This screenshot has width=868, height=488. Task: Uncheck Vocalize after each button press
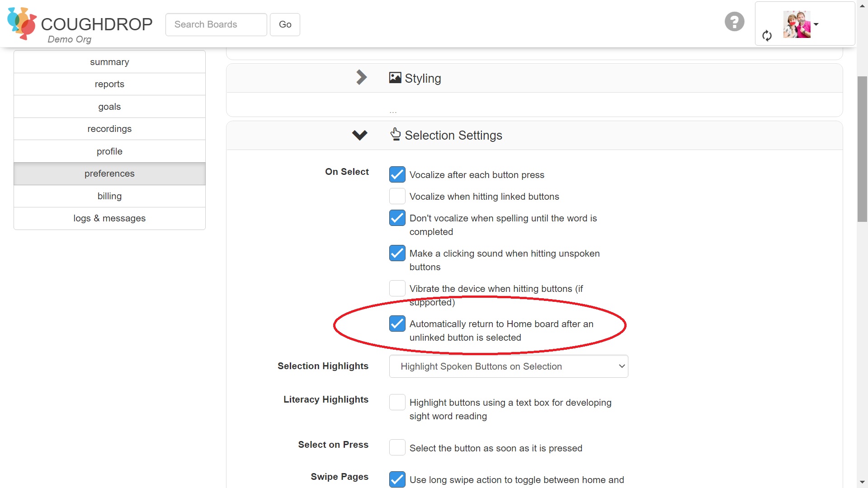pos(397,174)
